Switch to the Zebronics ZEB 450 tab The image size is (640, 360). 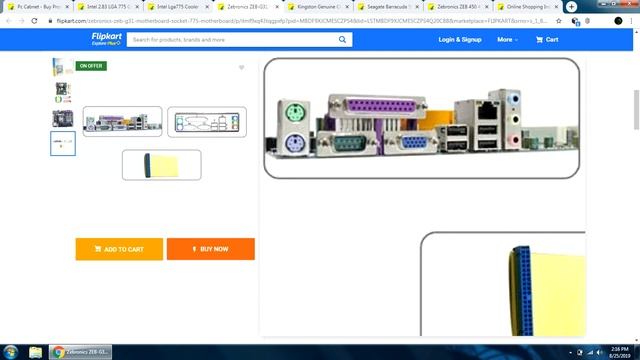[458, 7]
